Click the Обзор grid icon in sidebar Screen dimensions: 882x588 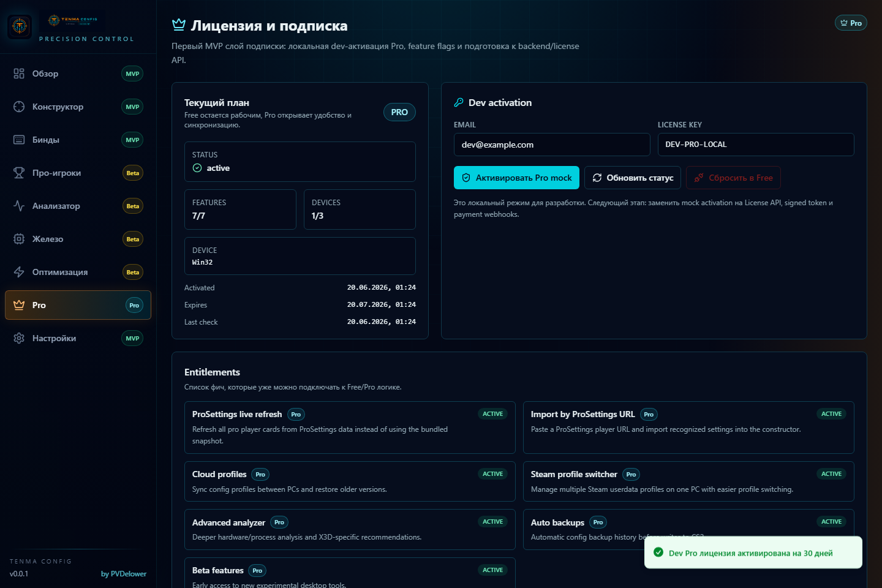click(x=19, y=73)
